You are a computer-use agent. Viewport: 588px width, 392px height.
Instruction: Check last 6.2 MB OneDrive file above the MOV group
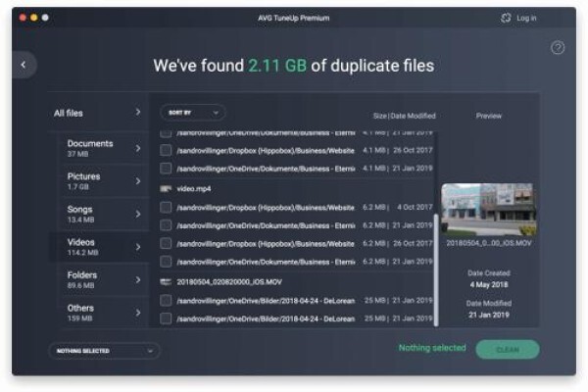pos(166,262)
